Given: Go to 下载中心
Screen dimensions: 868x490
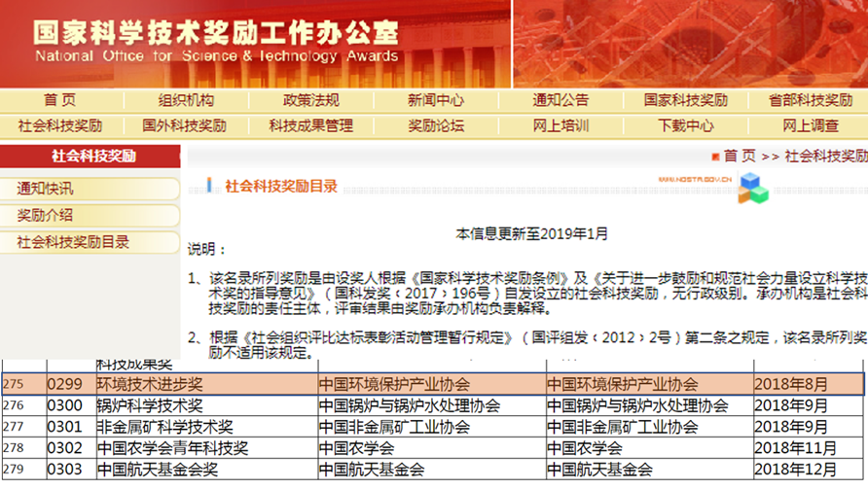Looking at the screenshot, I should click(686, 125).
